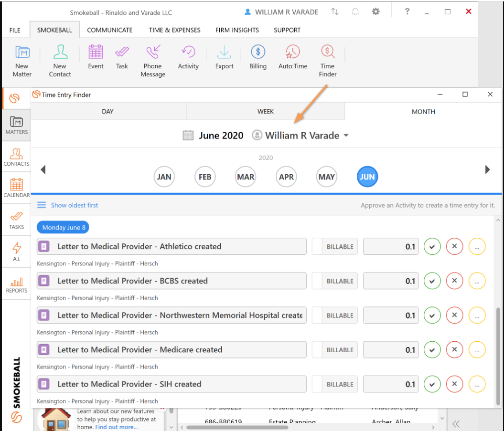Click the Monday June 8 date badge
Viewport: 504px width, 431px height.
point(63,227)
